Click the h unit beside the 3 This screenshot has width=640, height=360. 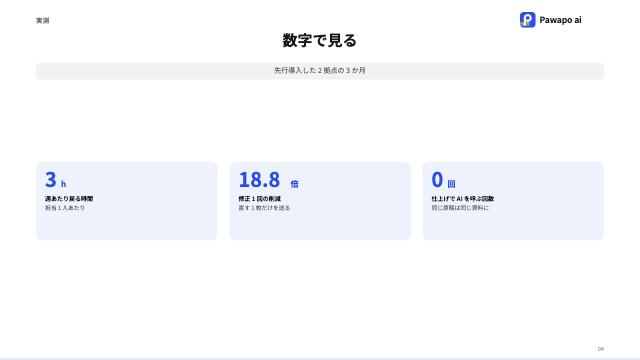point(63,184)
